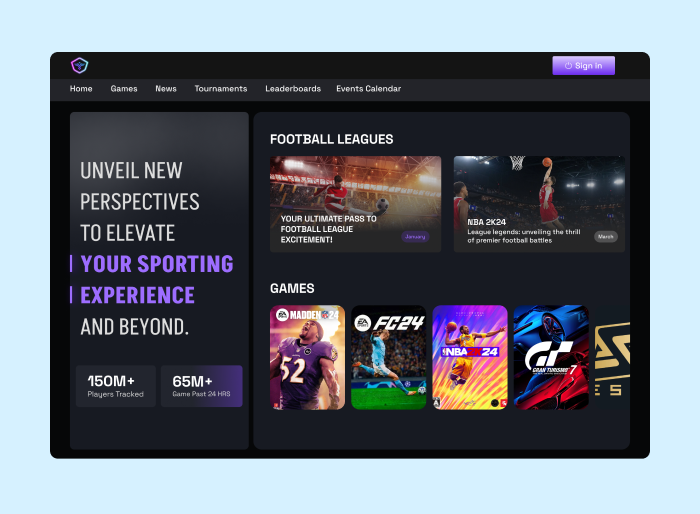The image size is (700, 514).
Task: Click the power icon on Sign In
Action: (x=568, y=66)
